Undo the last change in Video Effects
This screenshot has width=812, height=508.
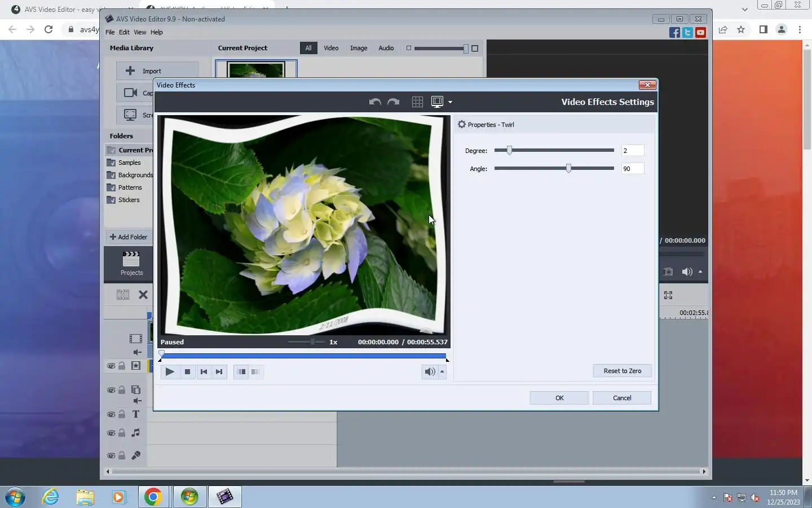coord(375,102)
